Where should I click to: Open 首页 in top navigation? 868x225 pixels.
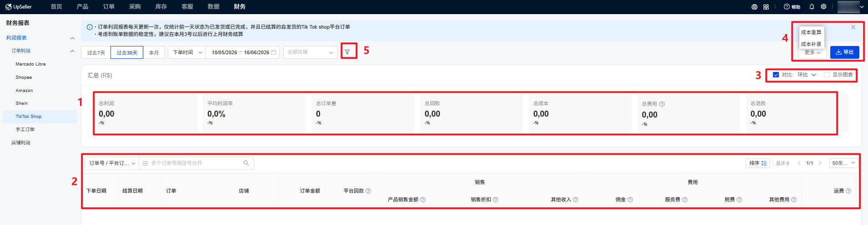pyautogui.click(x=56, y=7)
